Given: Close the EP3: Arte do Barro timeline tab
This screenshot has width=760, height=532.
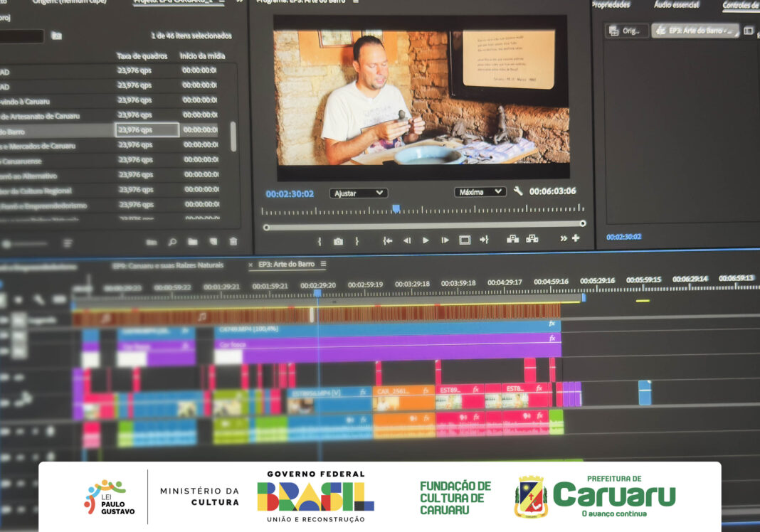Looking at the screenshot, I should pyautogui.click(x=250, y=265).
